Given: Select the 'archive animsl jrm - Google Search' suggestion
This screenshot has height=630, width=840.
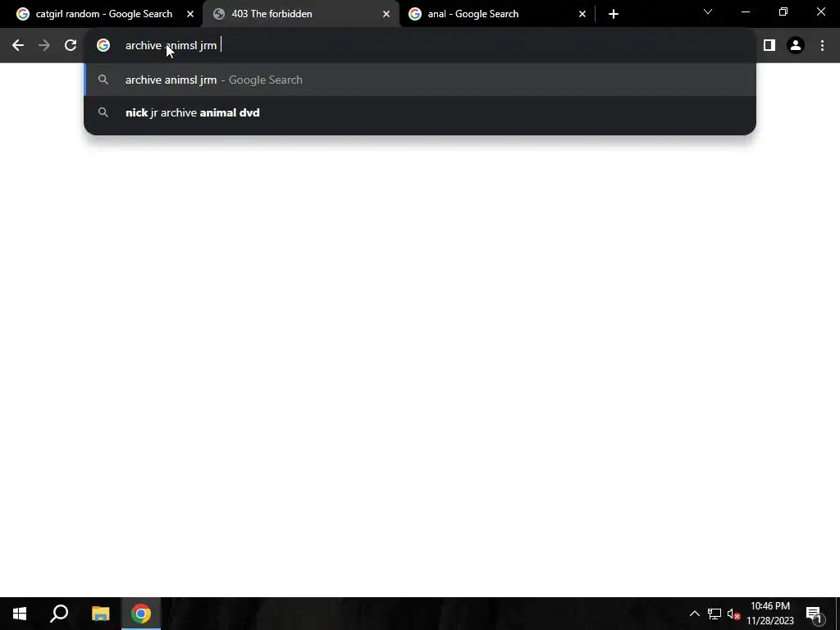Looking at the screenshot, I should coord(420,80).
